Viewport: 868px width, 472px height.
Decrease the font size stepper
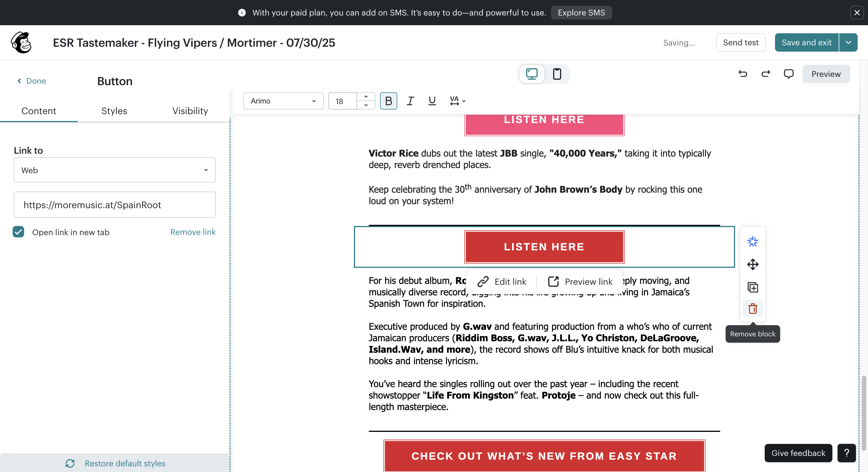366,105
